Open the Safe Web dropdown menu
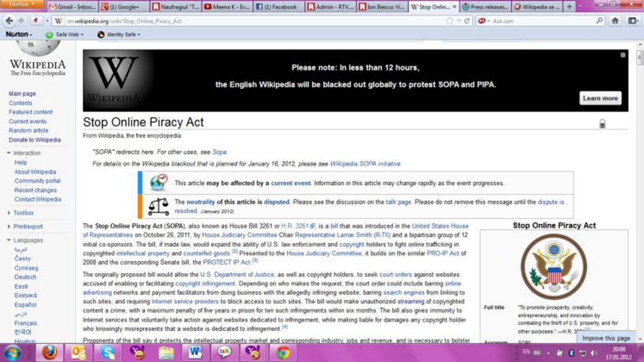 (x=66, y=34)
